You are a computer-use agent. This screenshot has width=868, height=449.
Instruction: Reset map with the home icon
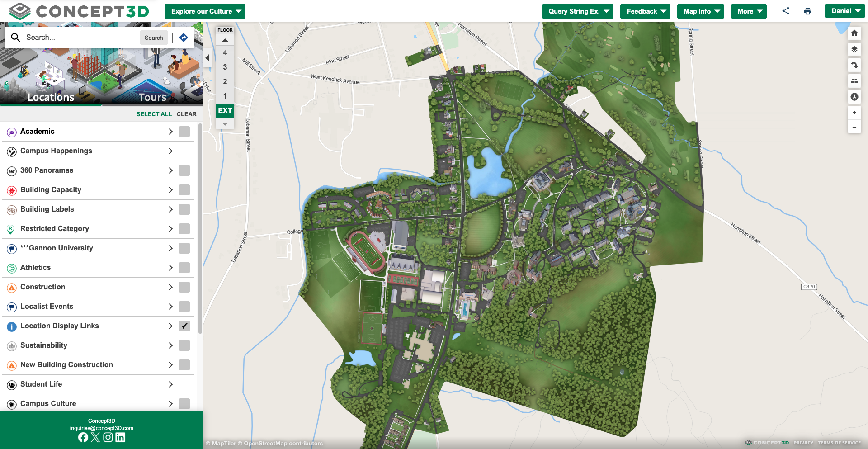click(x=854, y=33)
